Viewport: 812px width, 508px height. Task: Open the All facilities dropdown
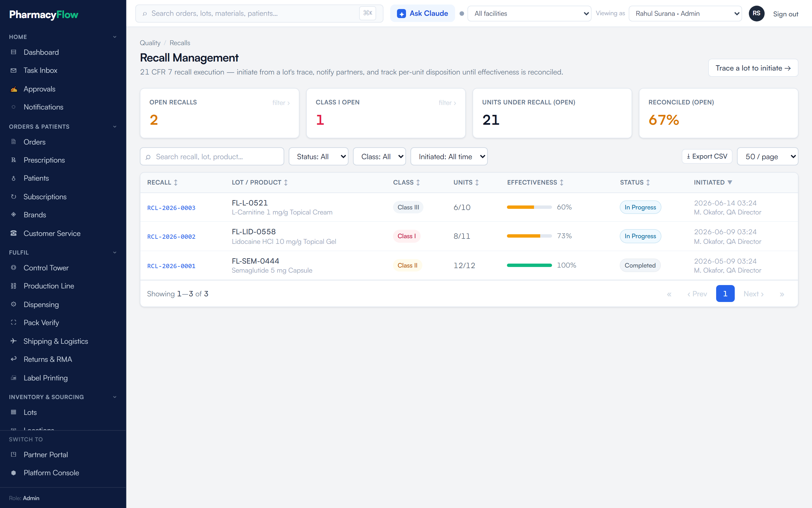pos(529,14)
